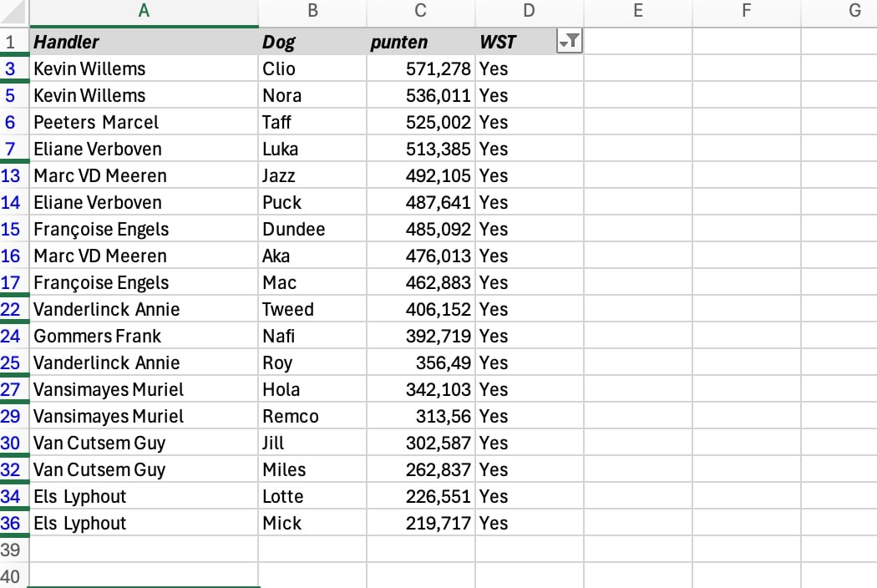877x588 pixels.
Task: Select the column A header
Action: point(144,12)
